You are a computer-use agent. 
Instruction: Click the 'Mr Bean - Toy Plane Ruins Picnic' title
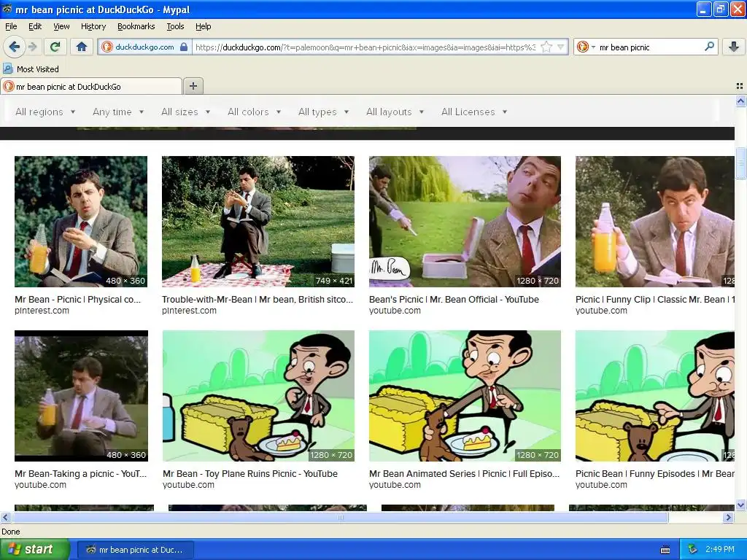coord(250,474)
